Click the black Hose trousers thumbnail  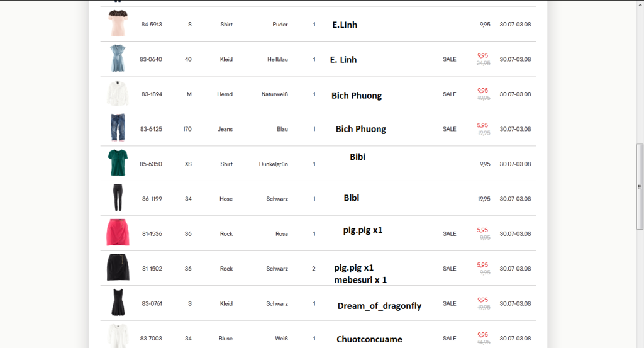pos(118,198)
